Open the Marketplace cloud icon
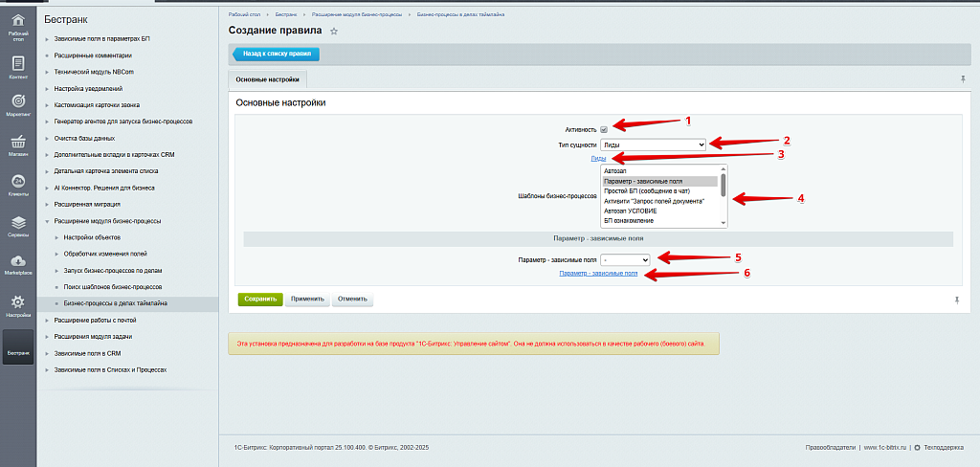 tap(17, 263)
